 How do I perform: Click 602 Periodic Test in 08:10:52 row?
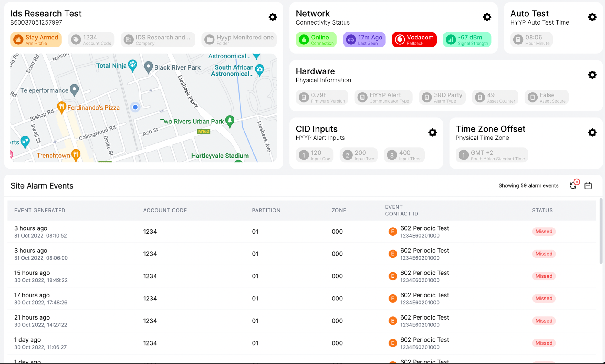424,228
